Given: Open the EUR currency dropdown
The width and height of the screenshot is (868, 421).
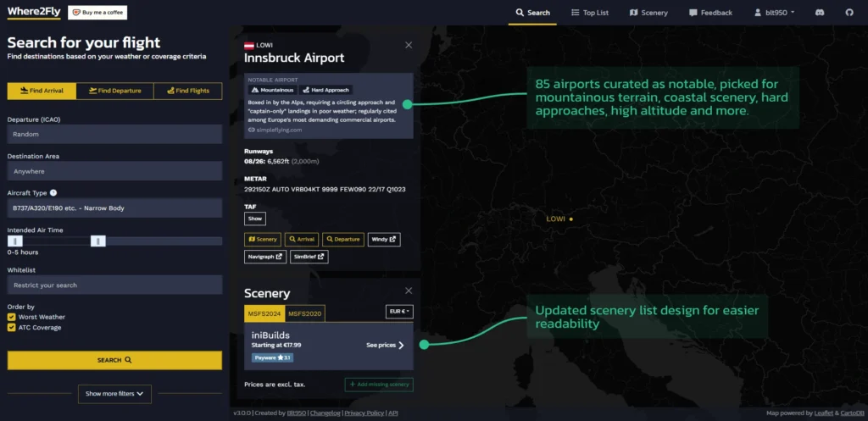Looking at the screenshot, I should (x=399, y=312).
